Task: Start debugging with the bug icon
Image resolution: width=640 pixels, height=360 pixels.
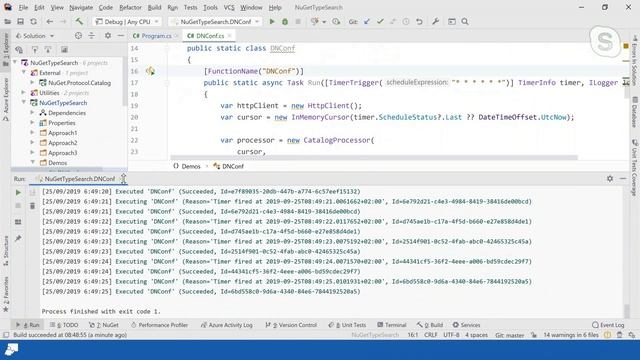Action: click(285, 22)
